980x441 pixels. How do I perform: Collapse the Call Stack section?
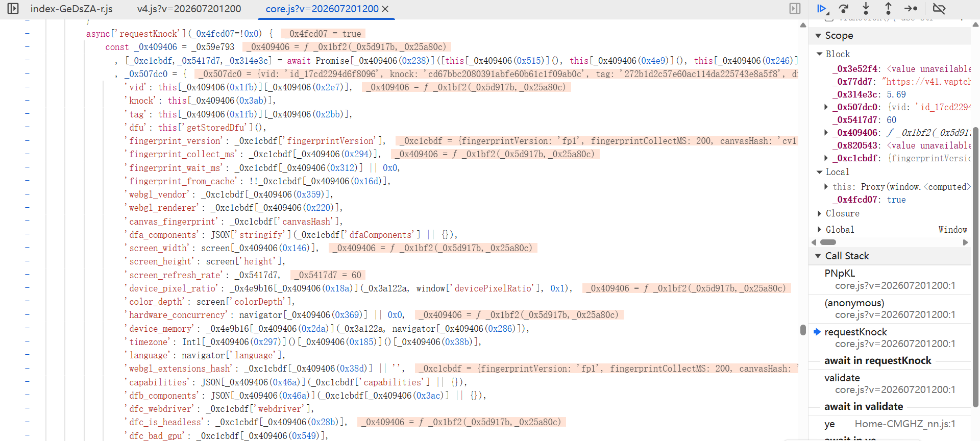click(x=818, y=256)
